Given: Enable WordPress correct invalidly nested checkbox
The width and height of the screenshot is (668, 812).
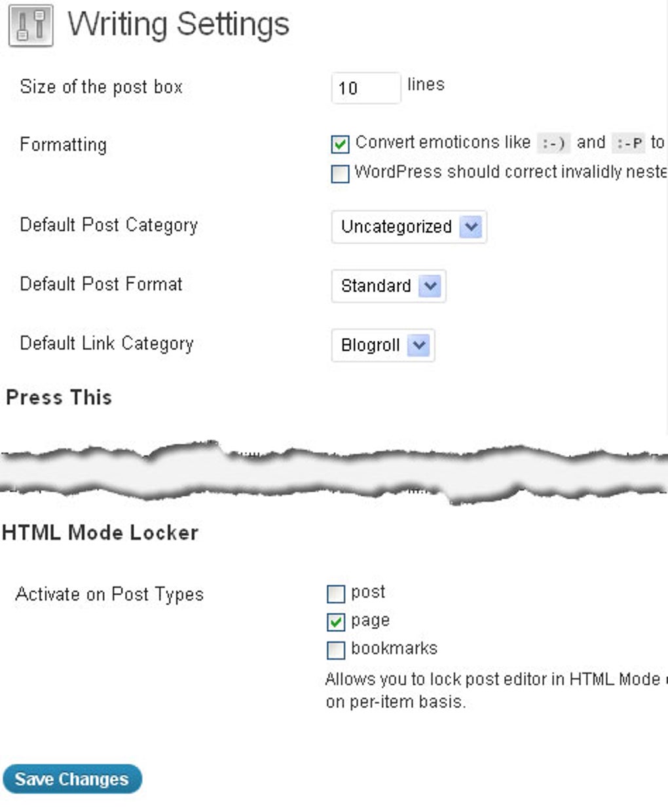Looking at the screenshot, I should 340,174.
